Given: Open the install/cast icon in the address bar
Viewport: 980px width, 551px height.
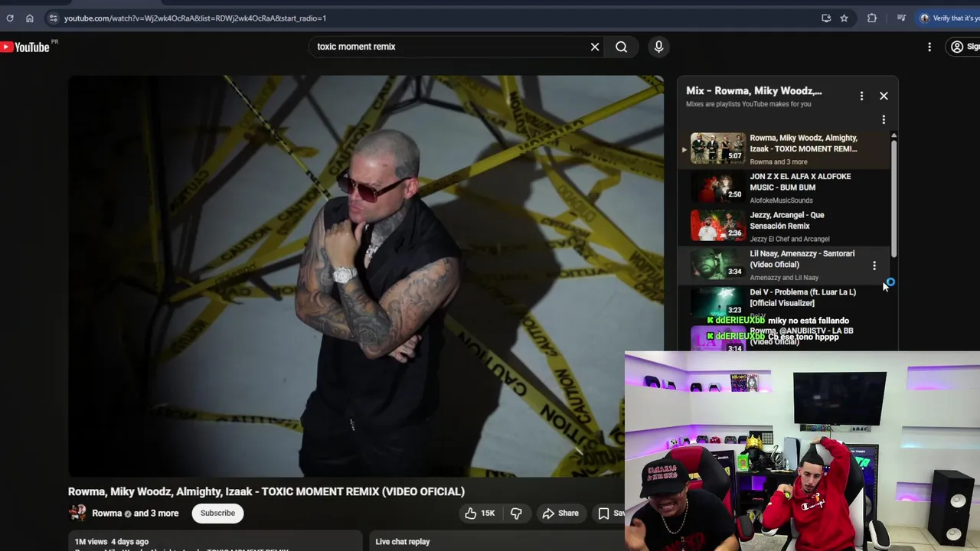Looking at the screenshot, I should (x=826, y=18).
